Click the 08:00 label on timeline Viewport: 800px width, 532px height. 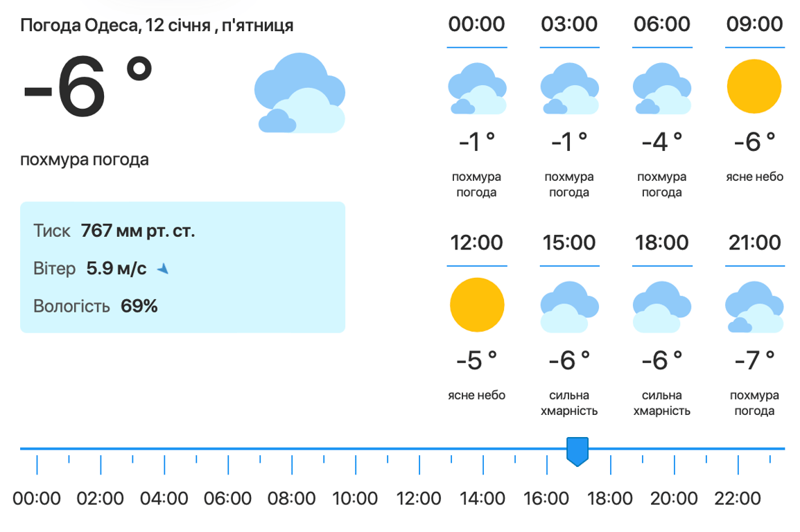[292, 498]
